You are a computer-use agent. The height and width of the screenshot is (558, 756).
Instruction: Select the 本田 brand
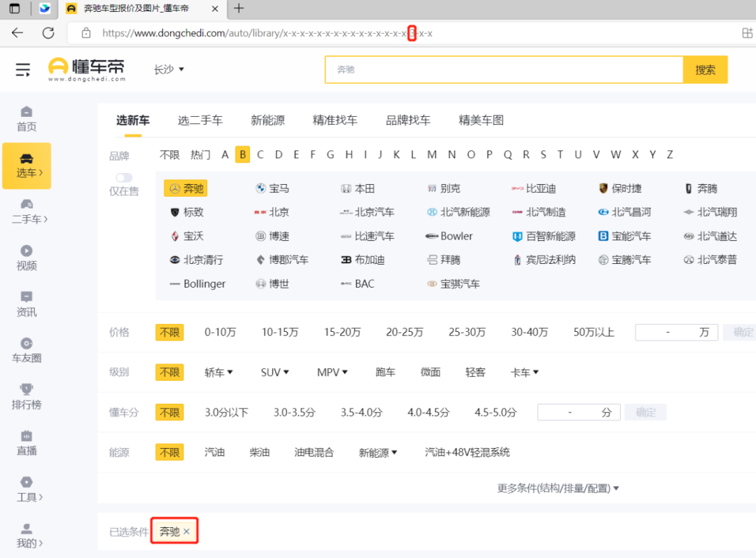point(358,188)
